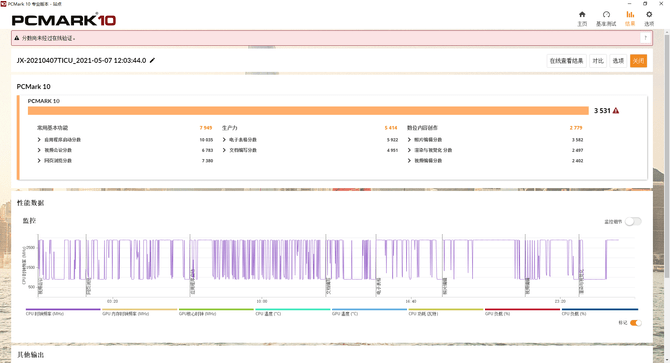This screenshot has height=363, width=670.
Task: Click the red warning triangle beside score 3 531
Action: click(x=616, y=111)
